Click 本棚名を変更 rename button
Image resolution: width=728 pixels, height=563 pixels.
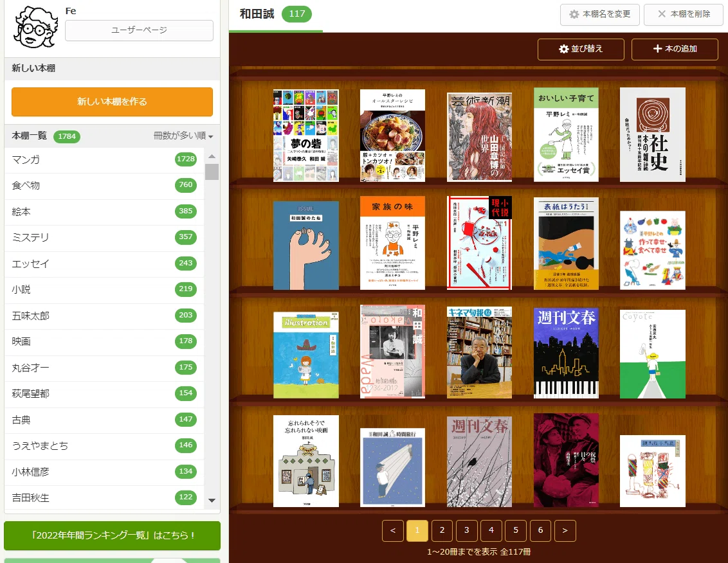[600, 14]
